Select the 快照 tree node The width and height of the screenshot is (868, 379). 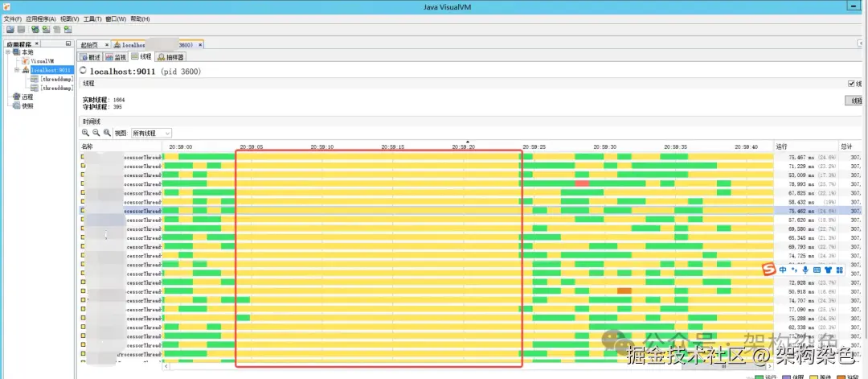click(x=27, y=106)
